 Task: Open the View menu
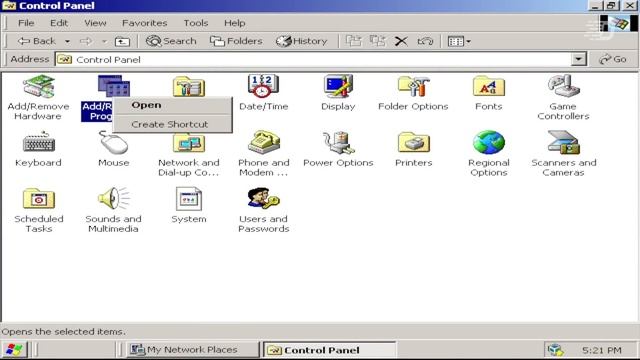(95, 23)
